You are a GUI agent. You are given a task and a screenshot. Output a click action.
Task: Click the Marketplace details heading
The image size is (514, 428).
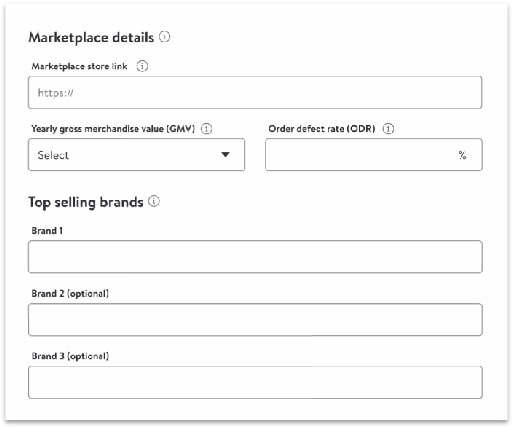tap(91, 37)
